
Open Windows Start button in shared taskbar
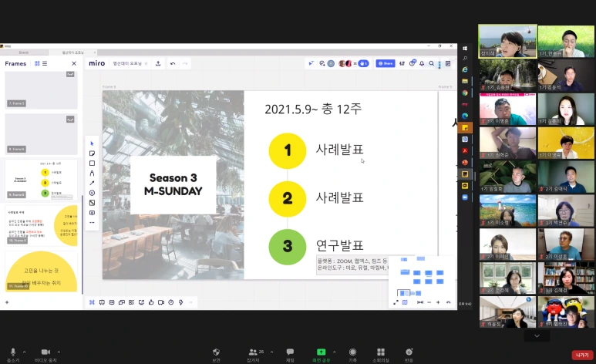[x=465, y=49]
